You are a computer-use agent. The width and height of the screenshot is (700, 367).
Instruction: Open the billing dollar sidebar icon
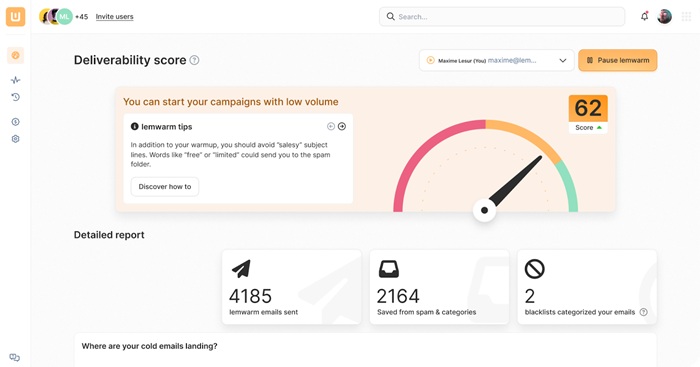coord(16,121)
